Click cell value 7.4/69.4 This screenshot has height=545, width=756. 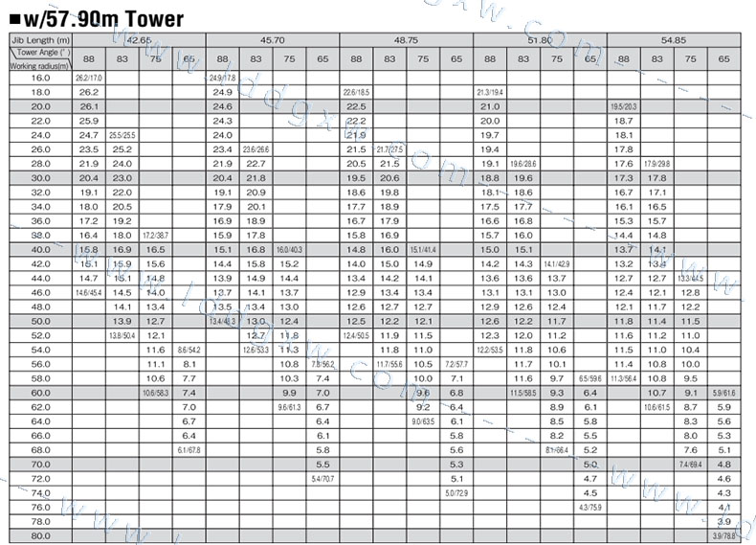click(690, 465)
